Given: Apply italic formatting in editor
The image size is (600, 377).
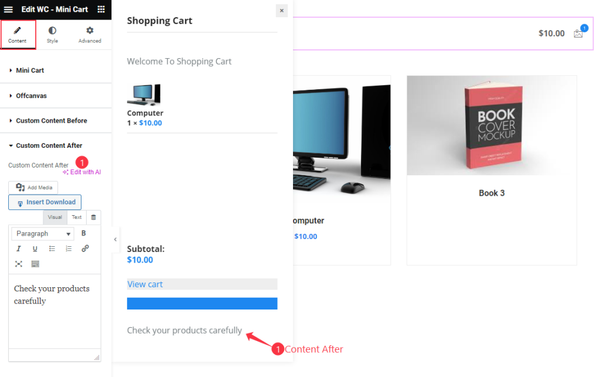Looking at the screenshot, I should click(18, 249).
